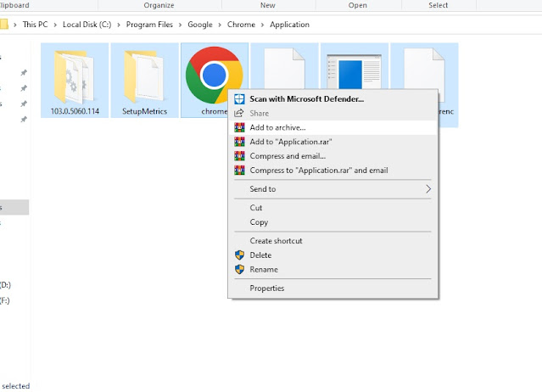Expand chevron before This PC in path
Image resolution: width=542 pixels, height=392 pixels.
click(x=15, y=25)
